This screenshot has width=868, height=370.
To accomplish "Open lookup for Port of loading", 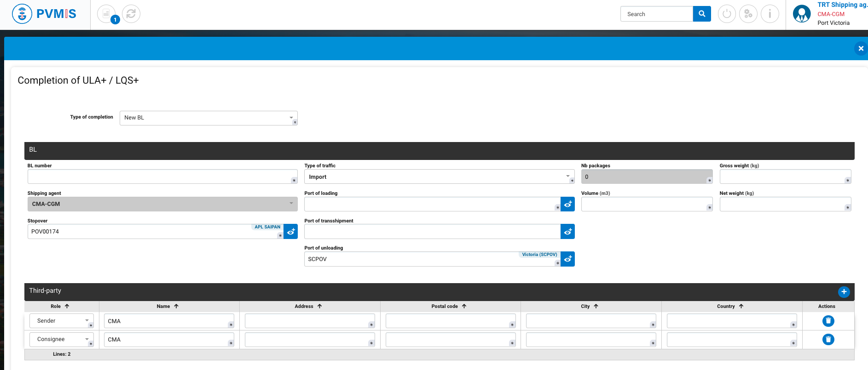I will [568, 204].
